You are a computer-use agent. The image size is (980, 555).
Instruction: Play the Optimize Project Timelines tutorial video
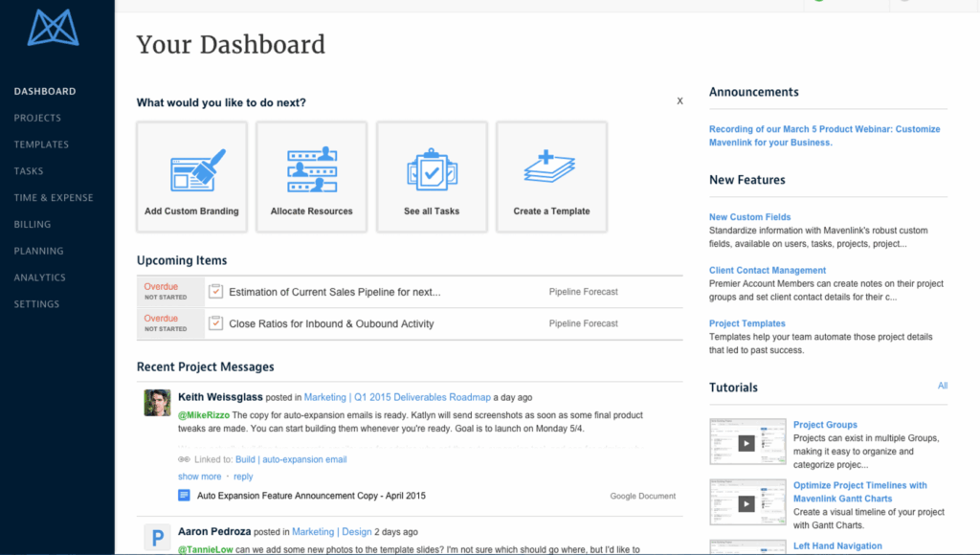coord(746,503)
